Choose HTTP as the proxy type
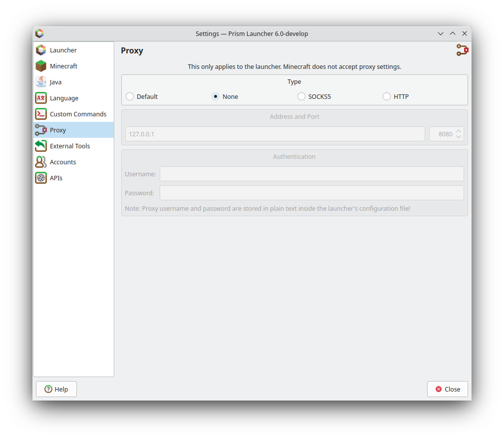504x439 pixels. pyautogui.click(x=387, y=96)
